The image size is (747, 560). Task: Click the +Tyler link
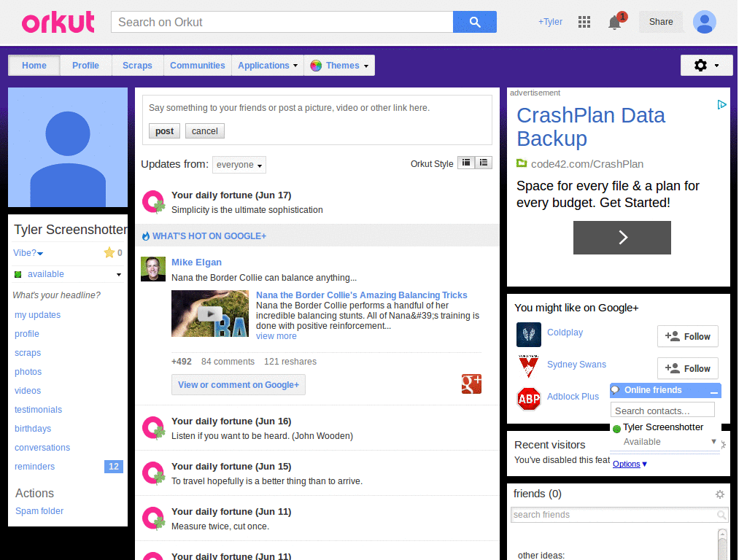550,22
